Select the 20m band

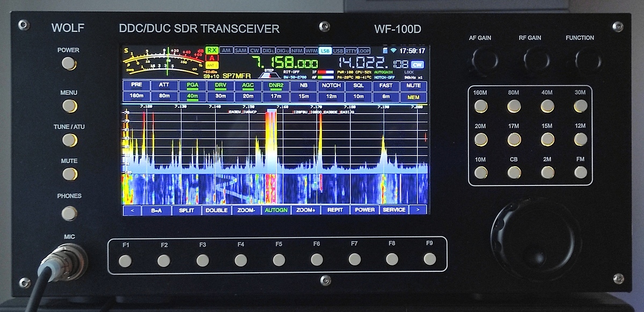(247, 97)
